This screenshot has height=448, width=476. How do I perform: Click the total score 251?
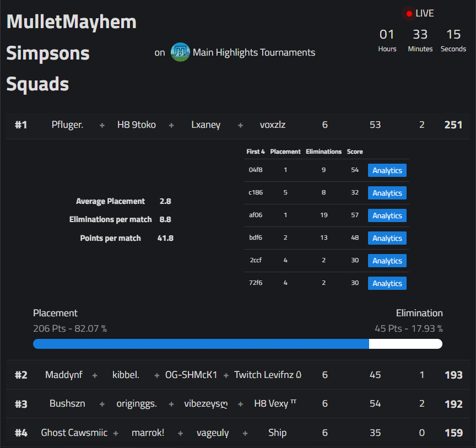(453, 125)
